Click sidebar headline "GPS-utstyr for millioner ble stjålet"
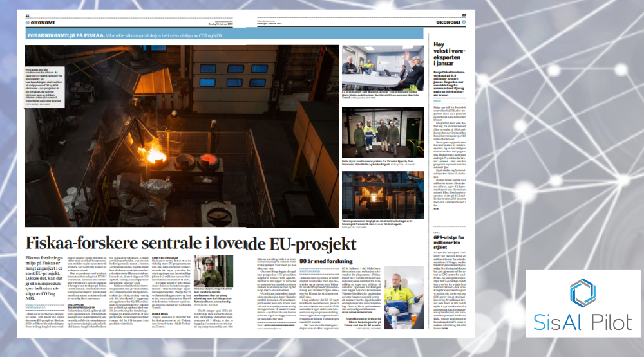Screen dimensions: 644x357 pyautogui.click(x=449, y=242)
